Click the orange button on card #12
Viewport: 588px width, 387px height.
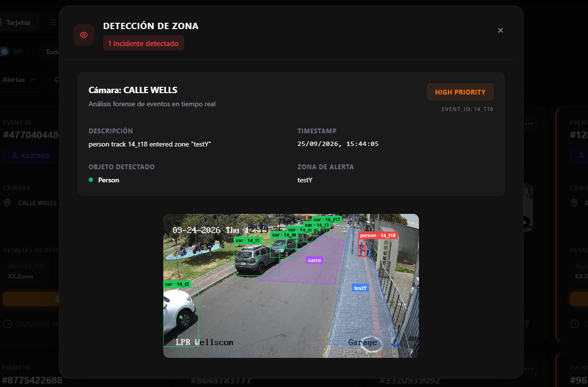tap(579, 299)
